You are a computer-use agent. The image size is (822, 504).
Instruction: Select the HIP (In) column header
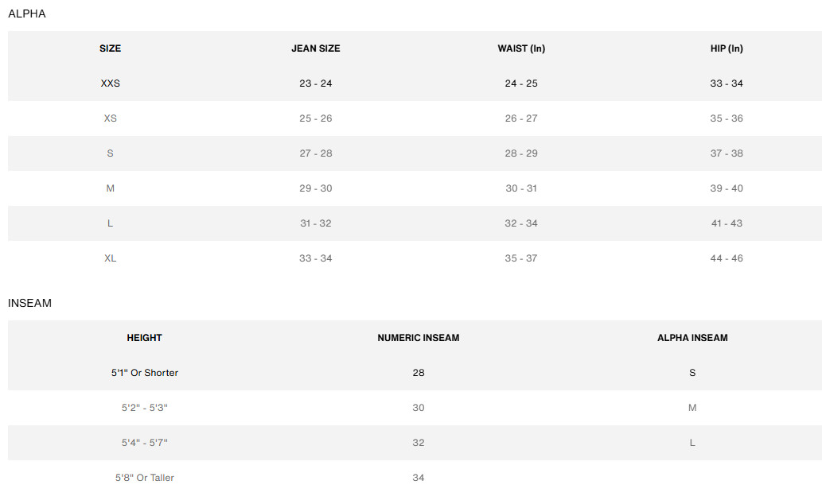[x=727, y=48]
